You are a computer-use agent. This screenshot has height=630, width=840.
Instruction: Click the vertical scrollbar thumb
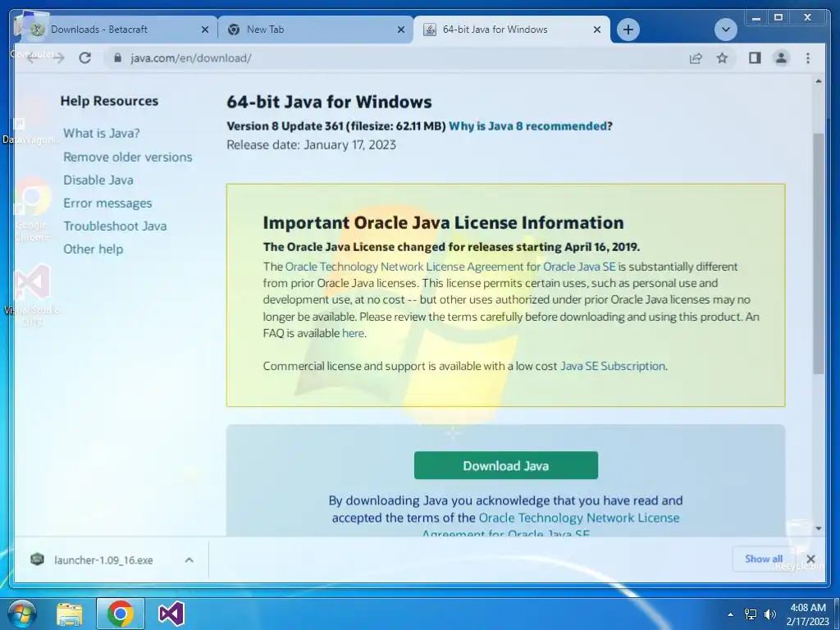click(x=818, y=253)
